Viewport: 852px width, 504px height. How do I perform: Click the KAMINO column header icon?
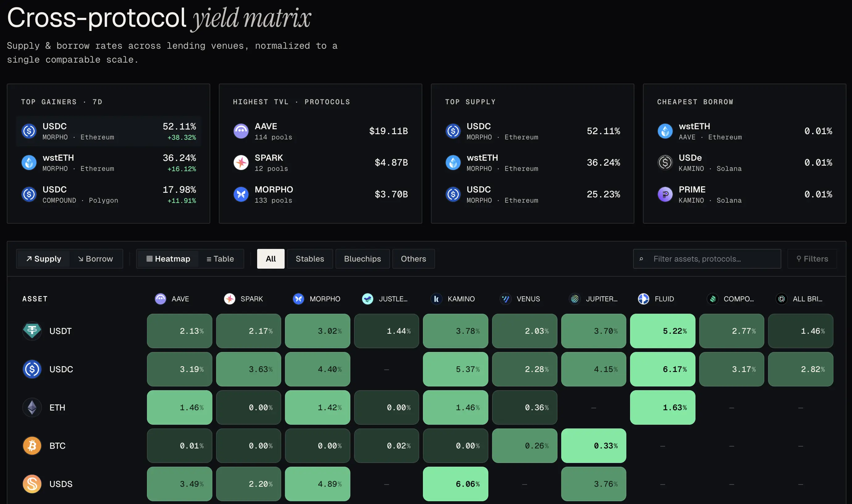(x=436, y=299)
